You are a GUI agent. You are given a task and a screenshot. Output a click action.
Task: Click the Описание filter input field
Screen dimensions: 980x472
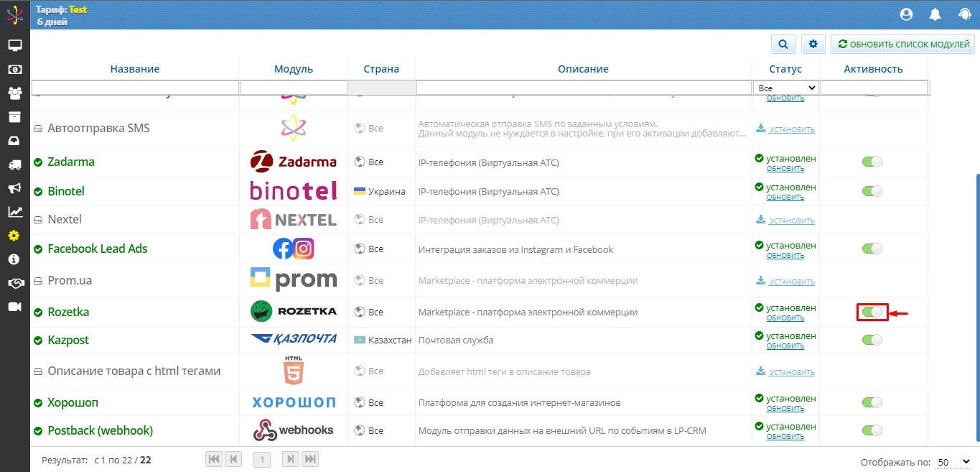583,88
